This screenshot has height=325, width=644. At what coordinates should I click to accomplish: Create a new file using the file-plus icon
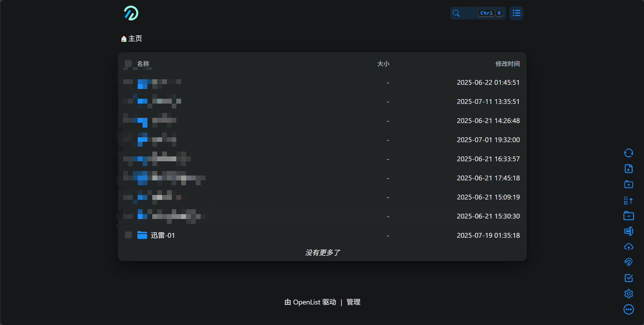coord(628,169)
